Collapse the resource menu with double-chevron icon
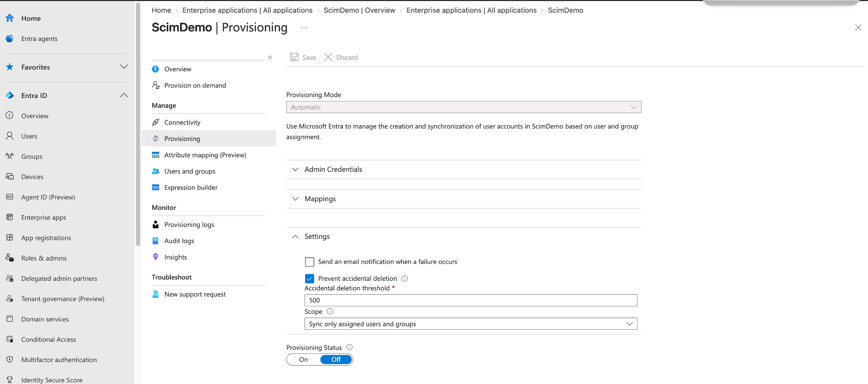868x384 pixels. coord(270,57)
